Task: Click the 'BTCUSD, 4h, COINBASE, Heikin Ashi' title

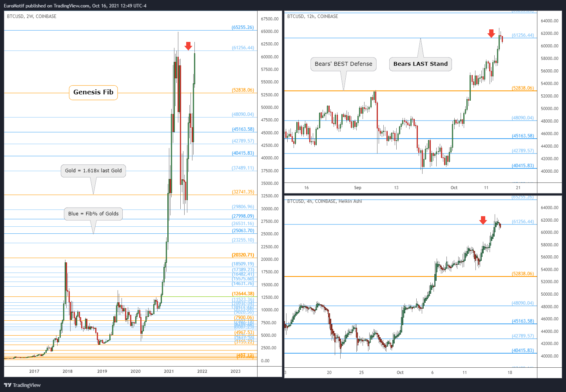Action: click(325, 201)
